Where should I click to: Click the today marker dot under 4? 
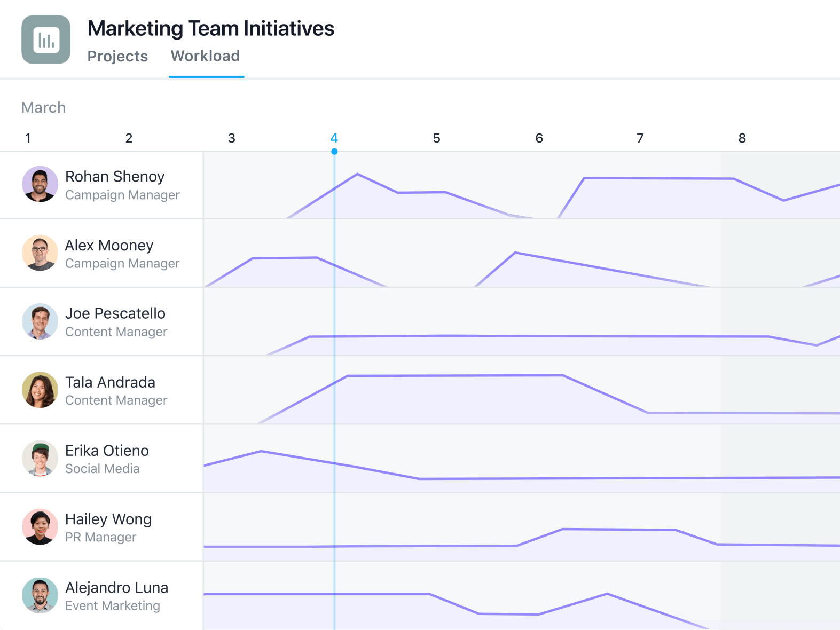tap(334, 152)
